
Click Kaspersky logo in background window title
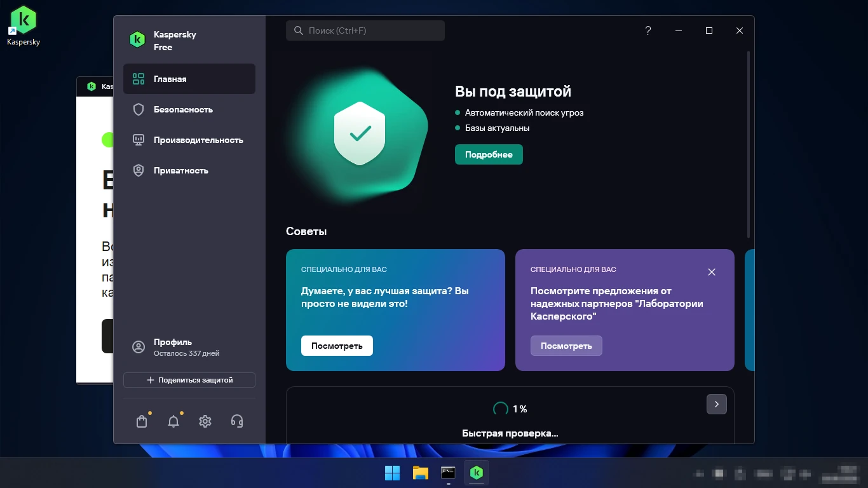pos(92,86)
